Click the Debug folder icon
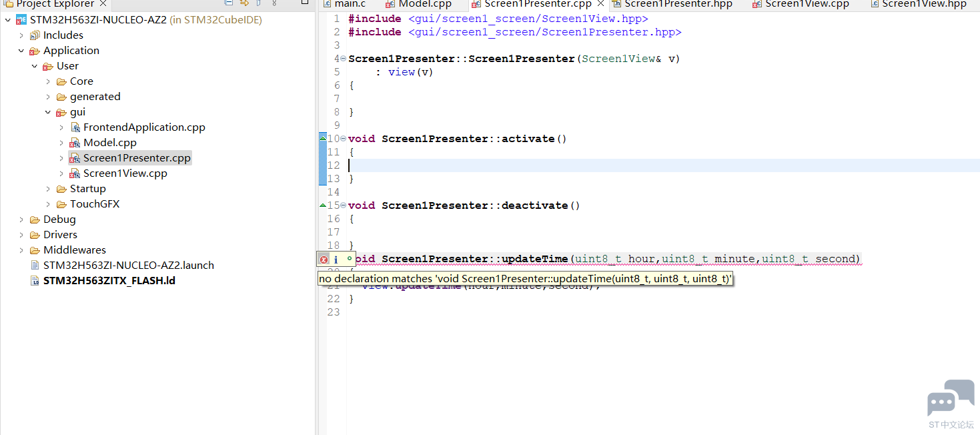The height and width of the screenshot is (435, 980). pos(35,220)
